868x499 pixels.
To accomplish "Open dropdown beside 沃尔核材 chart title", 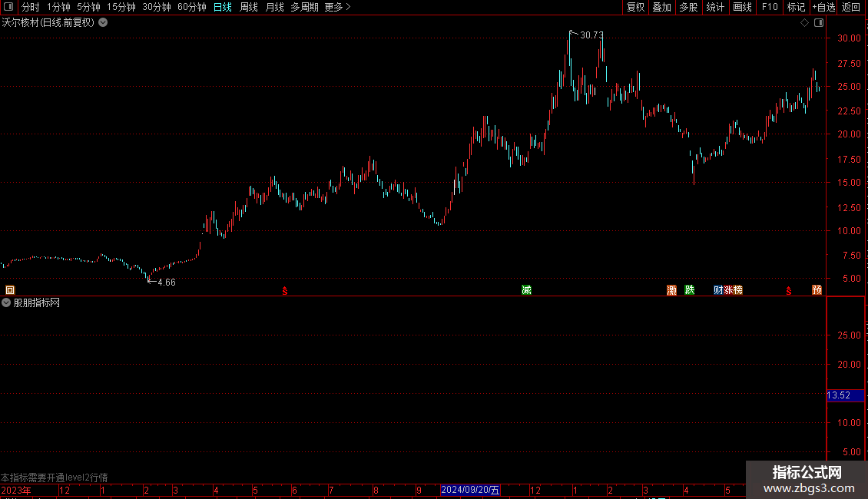I will [103, 23].
